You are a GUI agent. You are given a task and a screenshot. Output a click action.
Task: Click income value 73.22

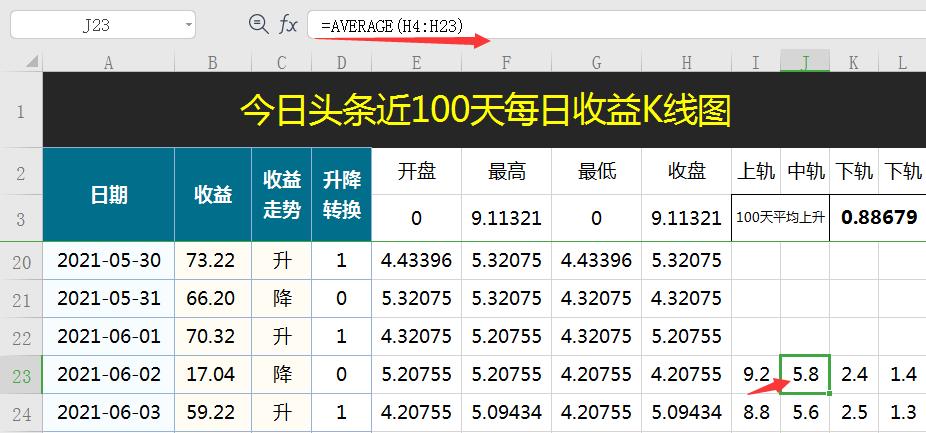213,261
